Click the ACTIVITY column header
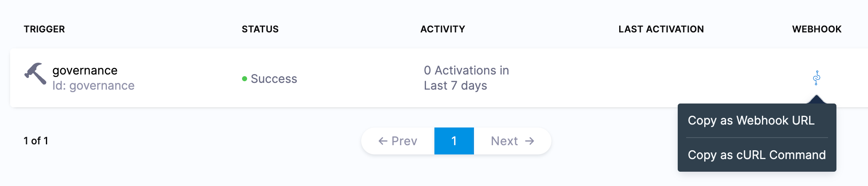This screenshot has width=868, height=186. pyautogui.click(x=442, y=29)
